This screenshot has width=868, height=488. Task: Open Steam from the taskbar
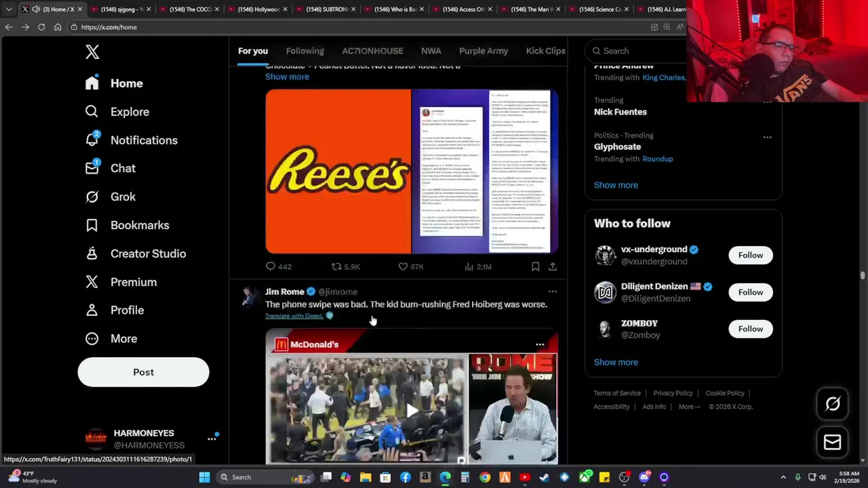tap(545, 477)
